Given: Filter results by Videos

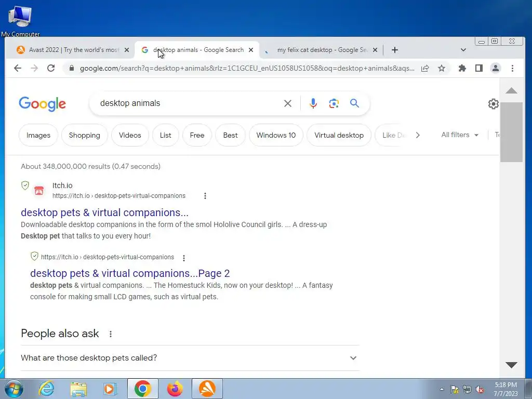Looking at the screenshot, I should pyautogui.click(x=130, y=135).
